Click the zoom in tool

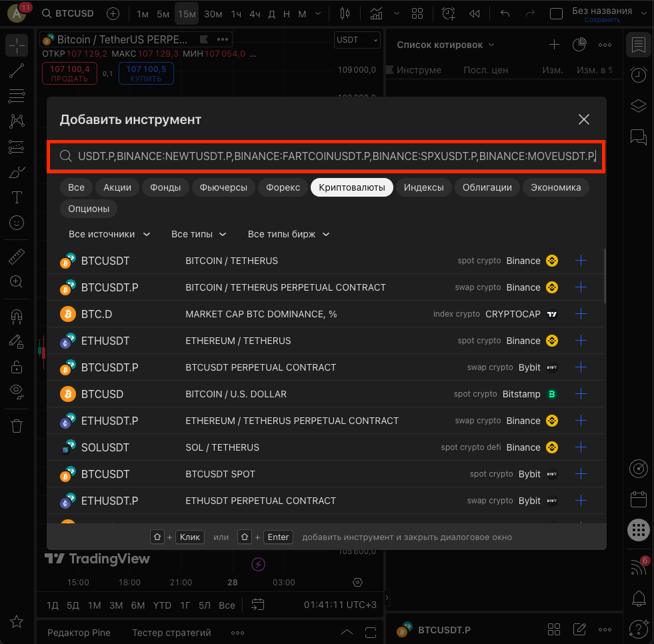[x=17, y=282]
